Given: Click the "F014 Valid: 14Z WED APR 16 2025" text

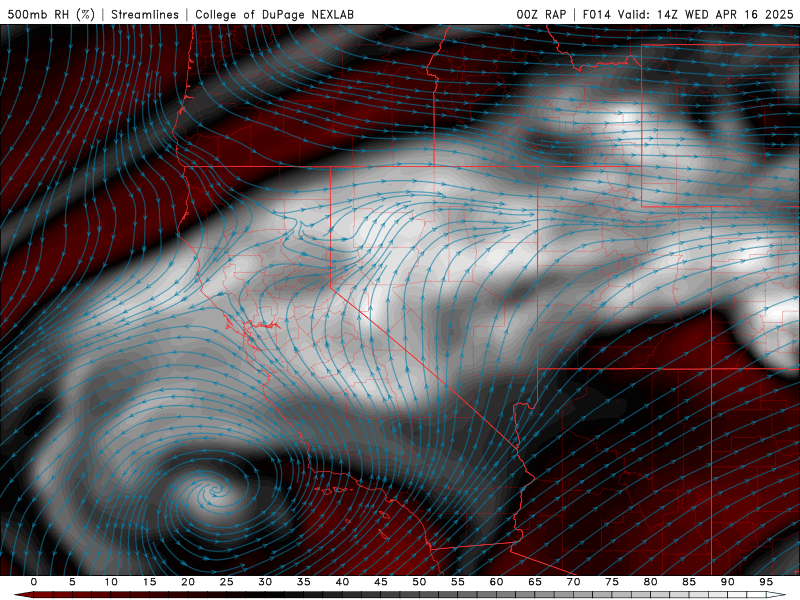Looking at the screenshot, I should [x=688, y=14].
